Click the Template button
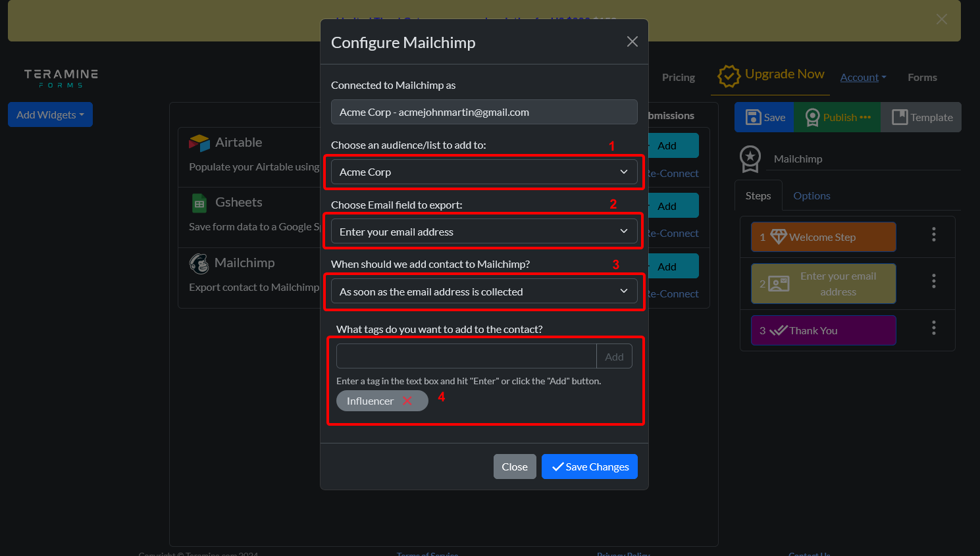Screen dimensions: 980x556 point(921,117)
